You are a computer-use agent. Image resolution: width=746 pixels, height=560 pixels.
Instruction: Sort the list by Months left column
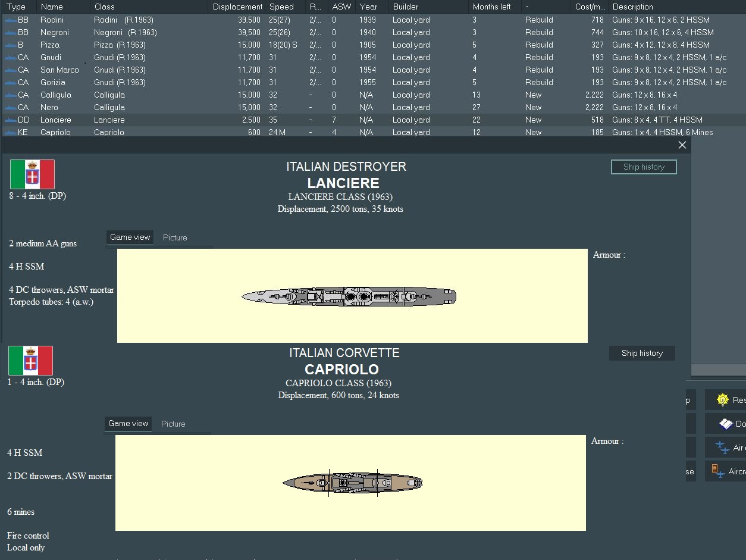[495, 7]
